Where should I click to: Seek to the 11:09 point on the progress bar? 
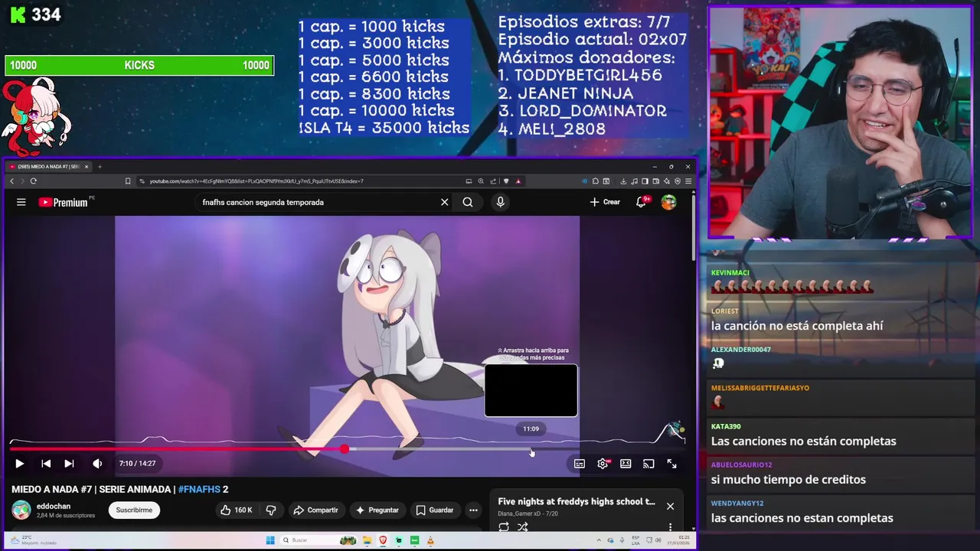[531, 449]
